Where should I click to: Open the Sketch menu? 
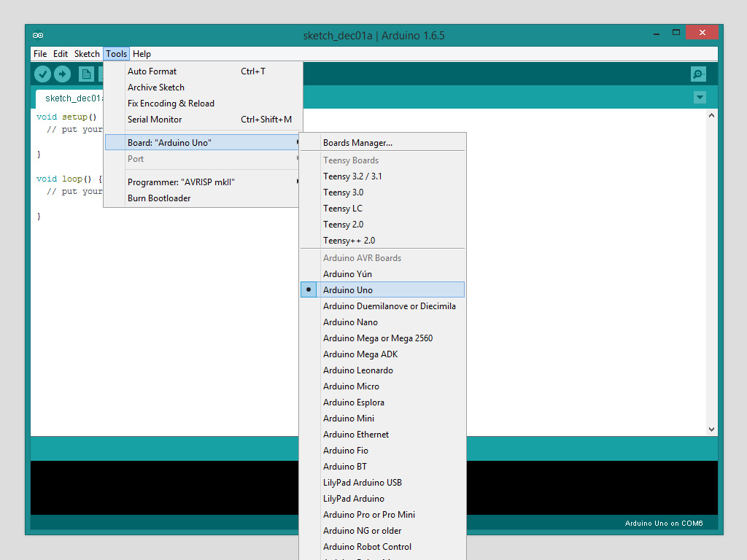coord(87,54)
